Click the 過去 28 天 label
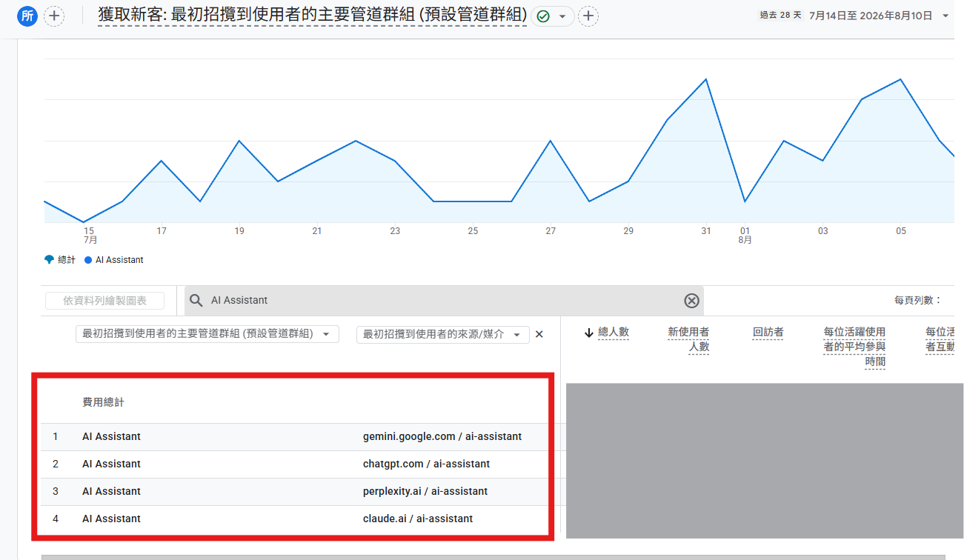964x560 pixels. [x=781, y=15]
